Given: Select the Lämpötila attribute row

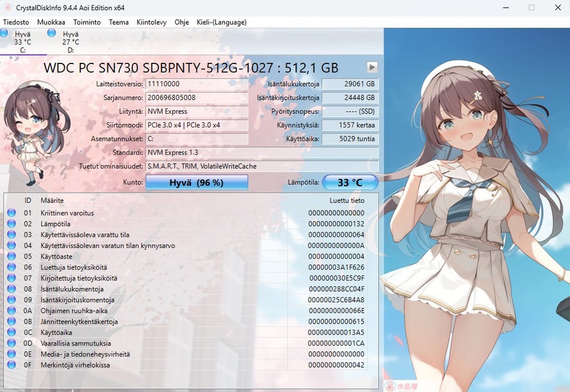Looking at the screenshot, I should coord(186,224).
